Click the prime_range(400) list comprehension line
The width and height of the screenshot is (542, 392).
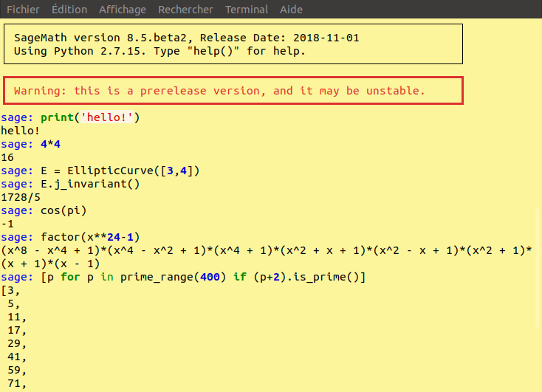183,278
